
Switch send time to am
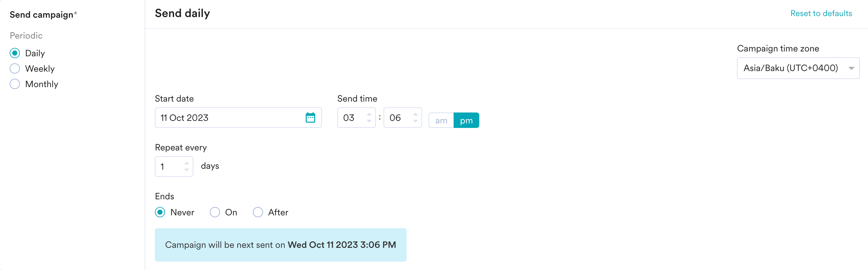pos(441,120)
